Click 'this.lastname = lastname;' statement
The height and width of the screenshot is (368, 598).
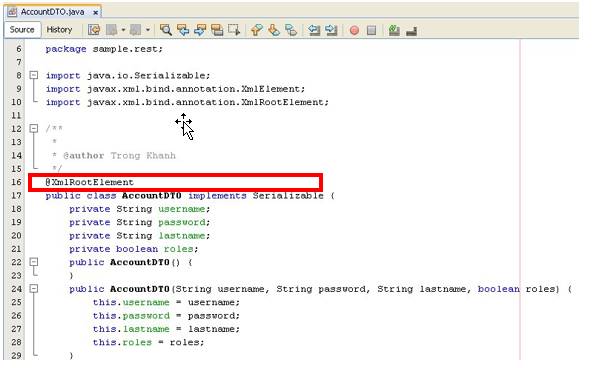(x=166, y=329)
